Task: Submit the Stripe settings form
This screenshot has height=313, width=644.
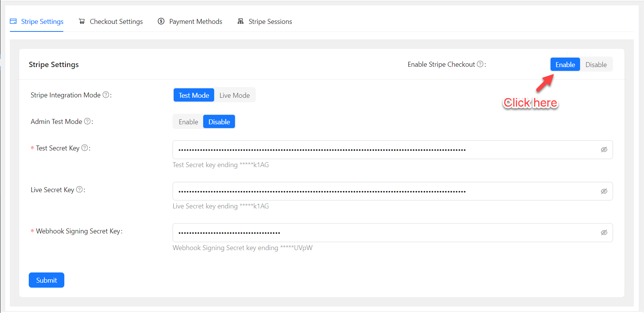Action: (x=47, y=280)
